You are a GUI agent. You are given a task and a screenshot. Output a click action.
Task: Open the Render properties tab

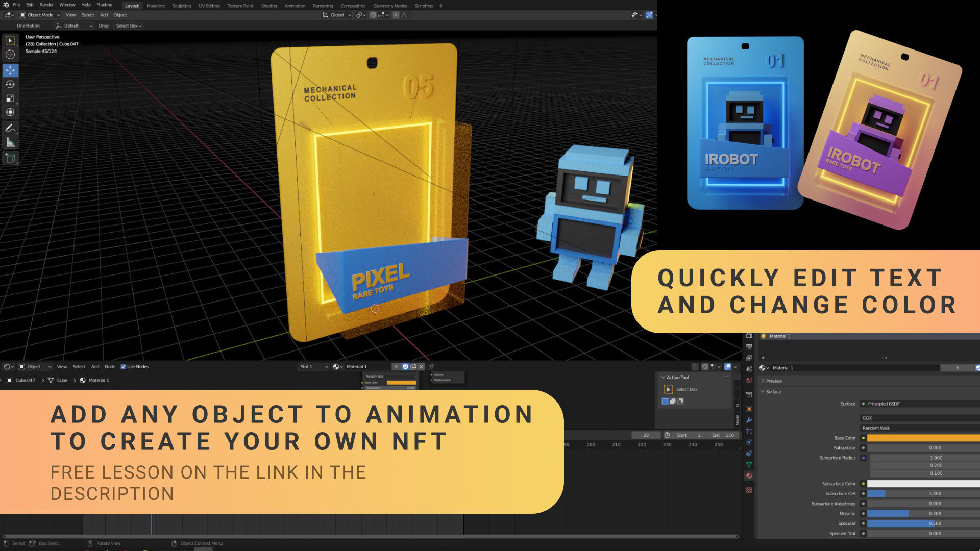tap(749, 336)
